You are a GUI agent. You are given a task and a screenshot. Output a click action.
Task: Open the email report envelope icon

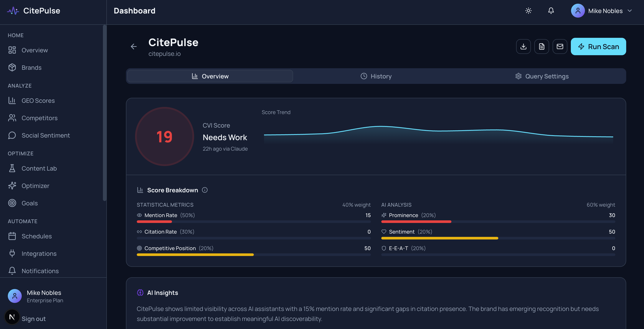(560, 46)
